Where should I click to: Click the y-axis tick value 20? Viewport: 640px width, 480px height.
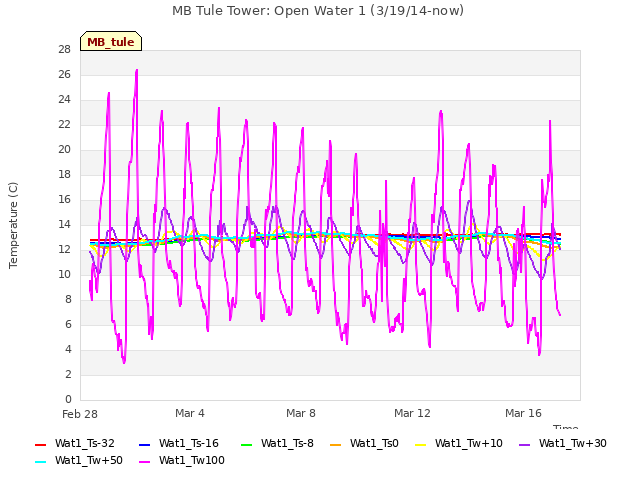(64, 150)
